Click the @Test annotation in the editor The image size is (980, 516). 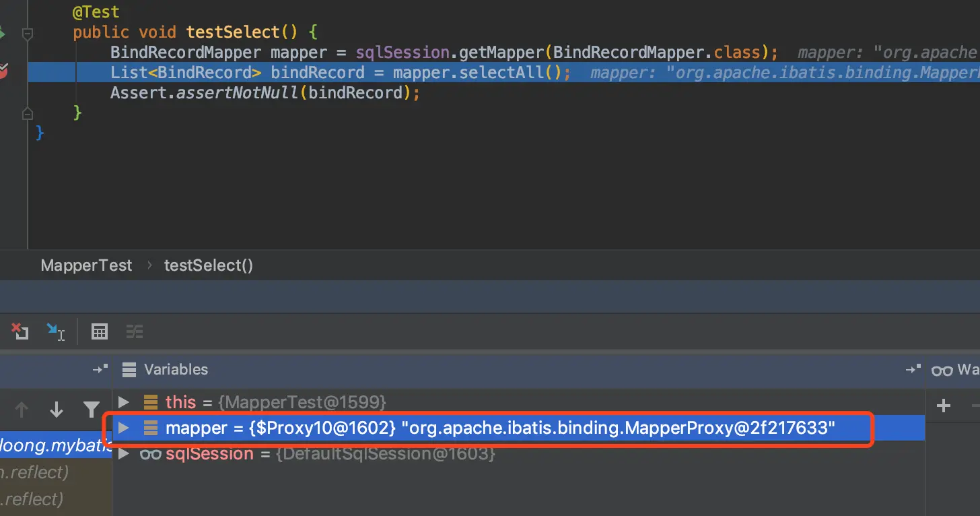tap(96, 12)
